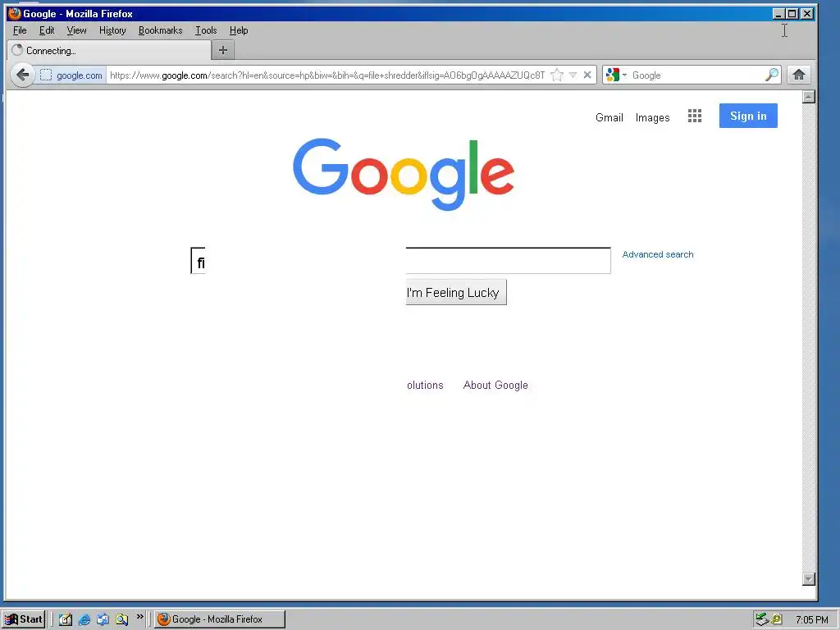Viewport: 840px width, 630px height.
Task: Click the Firefox icon in the title bar
Action: pyautogui.click(x=15, y=13)
